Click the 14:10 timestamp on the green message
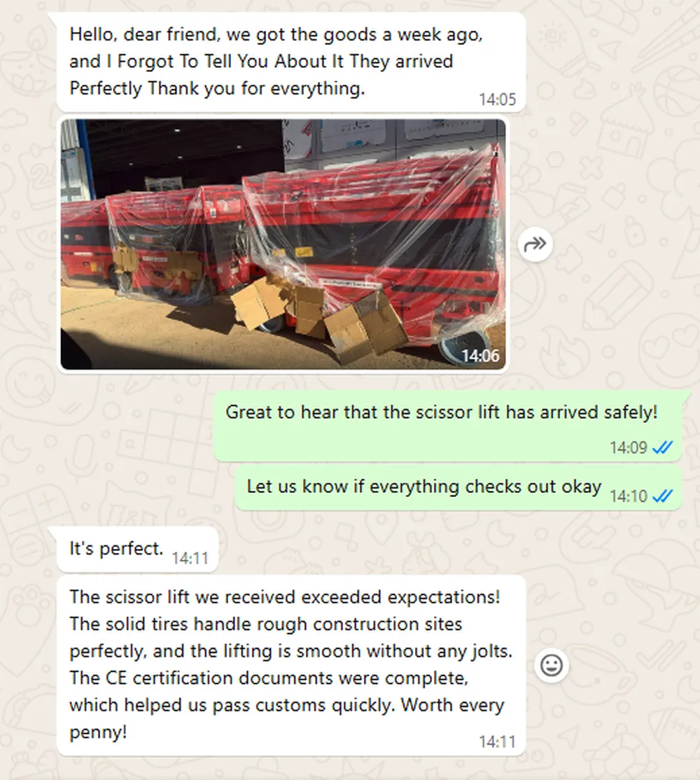 [x=629, y=496]
